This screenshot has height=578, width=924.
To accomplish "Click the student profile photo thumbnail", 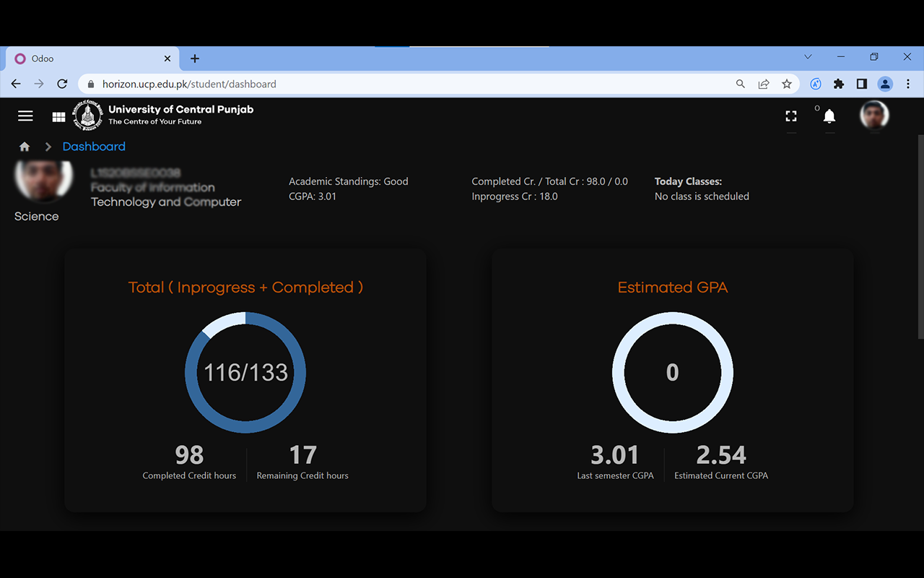I will [43, 179].
